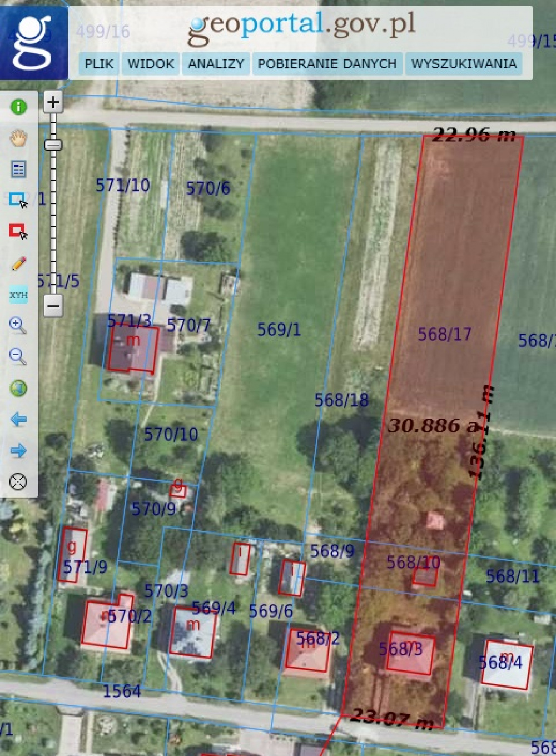
Task: Click the zoom slider handle
Action: [x=53, y=145]
